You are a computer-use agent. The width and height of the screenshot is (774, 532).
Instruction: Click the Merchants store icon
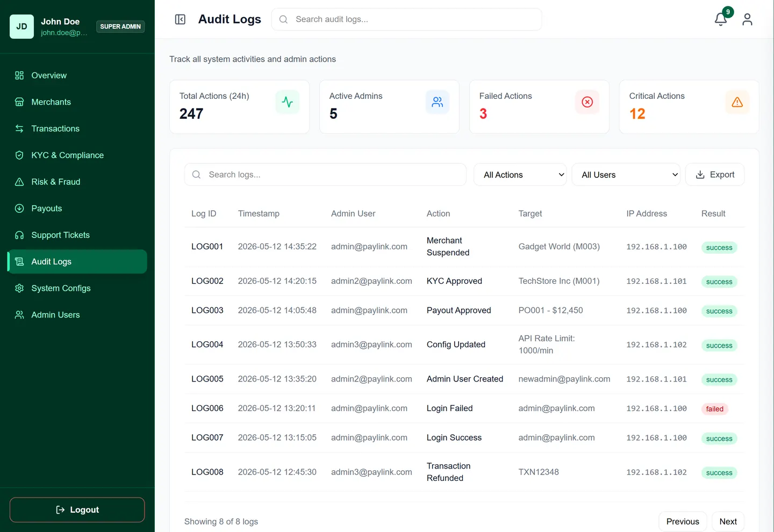[x=19, y=102]
